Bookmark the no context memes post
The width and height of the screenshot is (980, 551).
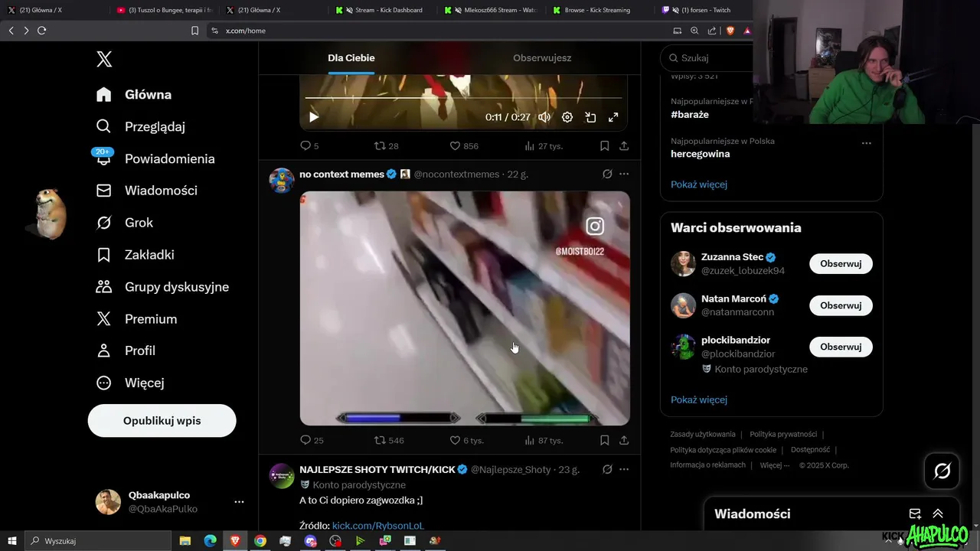pos(605,440)
